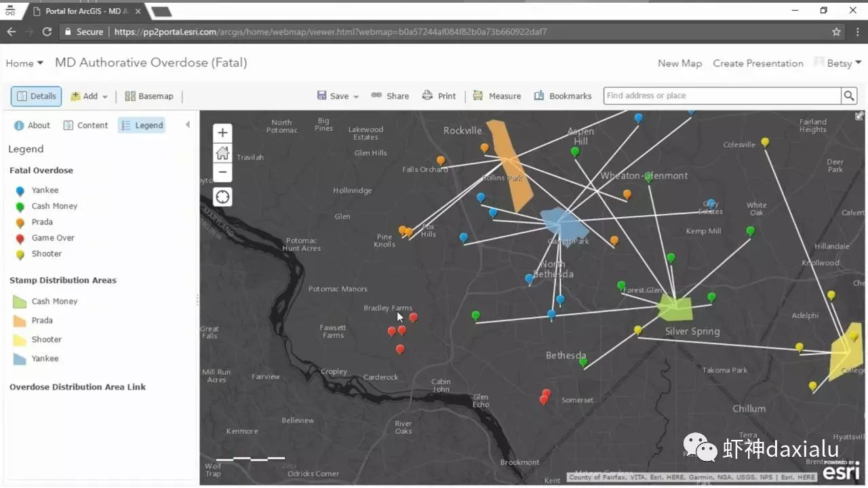Focus the Find address or place field
The width and height of the screenshot is (868, 488).
click(x=722, y=96)
